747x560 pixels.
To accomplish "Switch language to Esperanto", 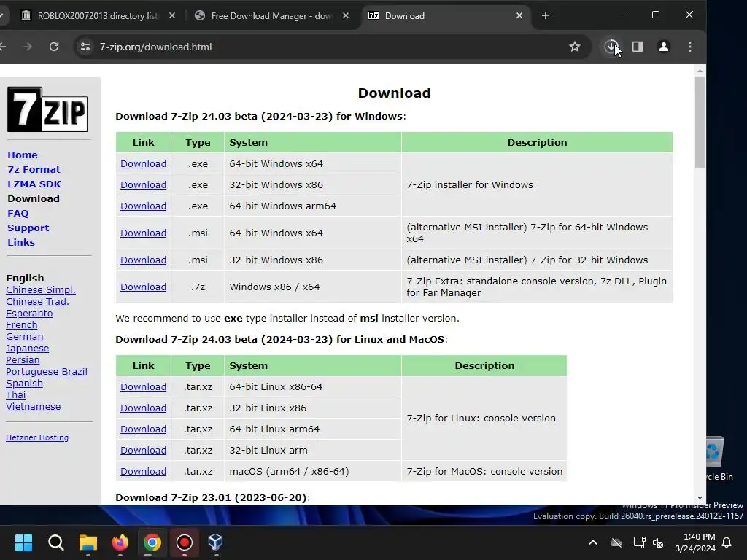I will (x=29, y=314).
